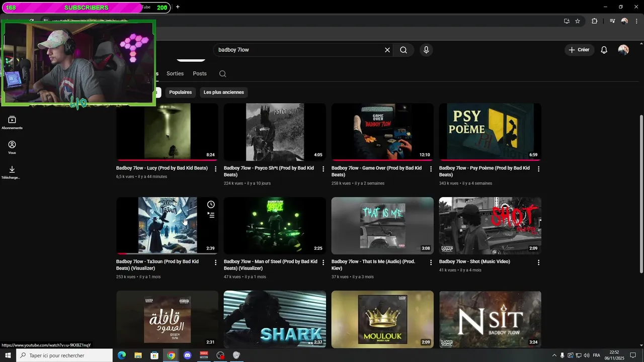Open Lucy video title link
Image resolution: width=644 pixels, height=362 pixels.
coord(162,168)
